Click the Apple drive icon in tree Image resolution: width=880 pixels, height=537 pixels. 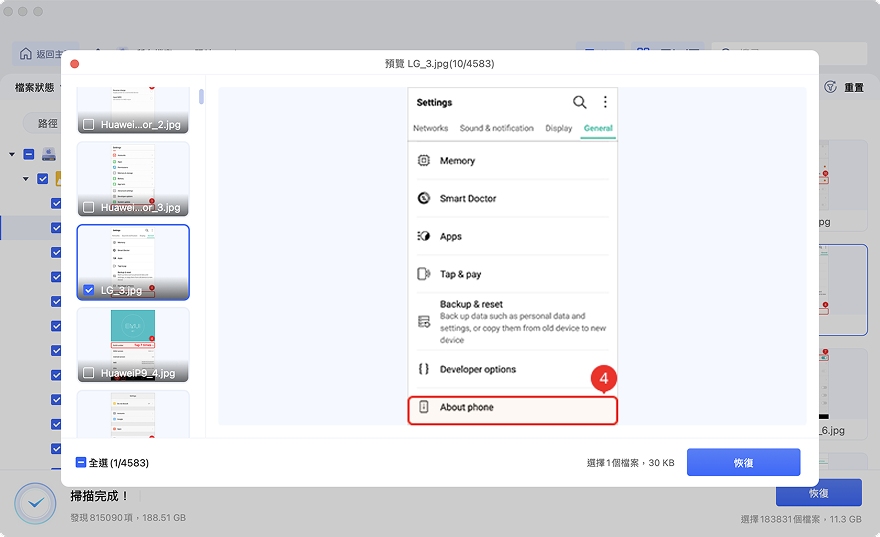(x=48, y=154)
